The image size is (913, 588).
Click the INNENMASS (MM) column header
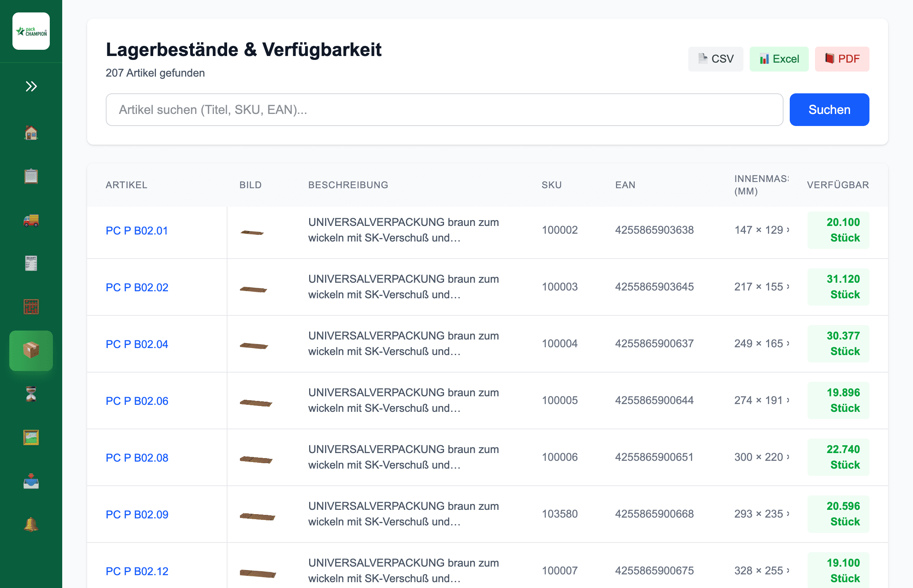click(x=761, y=185)
